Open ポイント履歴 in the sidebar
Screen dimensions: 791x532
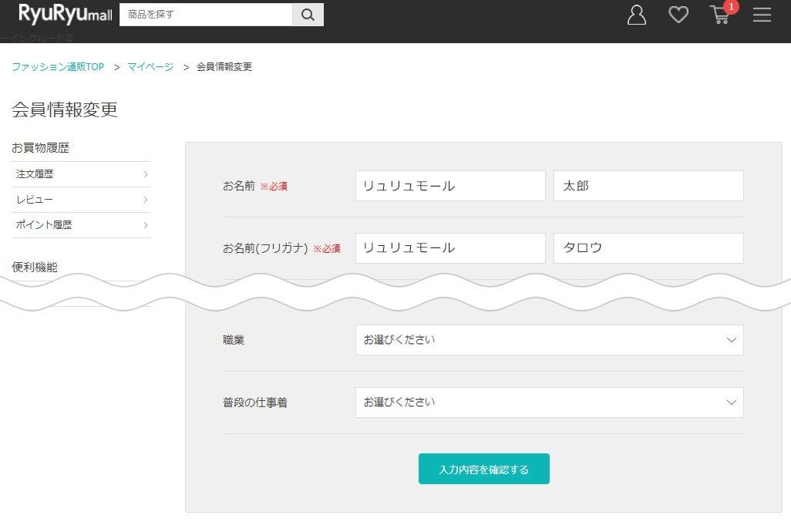pos(81,225)
